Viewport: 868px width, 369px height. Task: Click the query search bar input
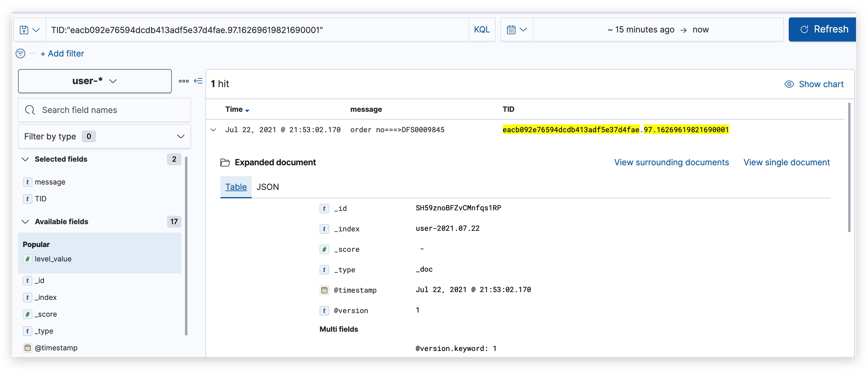pyautogui.click(x=257, y=30)
